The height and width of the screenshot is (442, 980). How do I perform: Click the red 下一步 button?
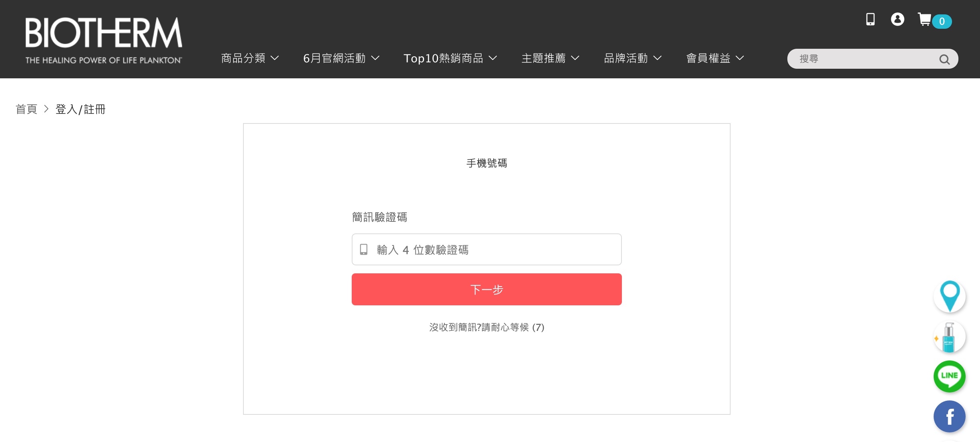486,289
